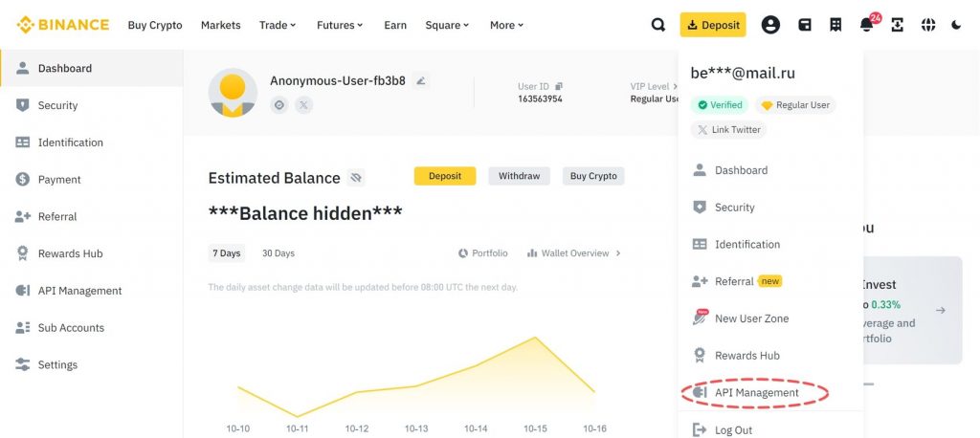Viewport: 980px width, 438px height.
Task: Copy User ID with copy icon
Action: pyautogui.click(x=559, y=86)
